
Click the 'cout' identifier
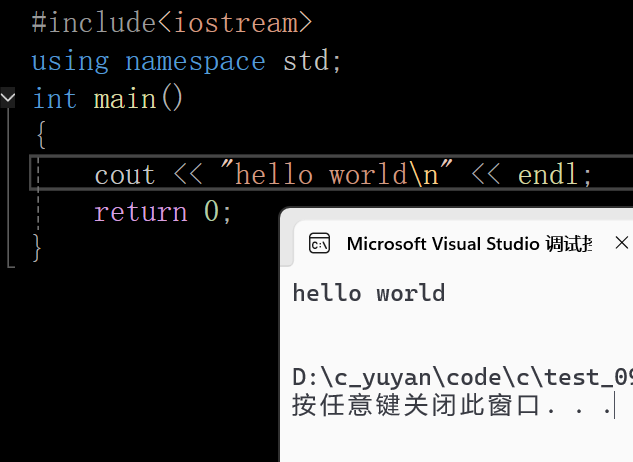click(125, 175)
